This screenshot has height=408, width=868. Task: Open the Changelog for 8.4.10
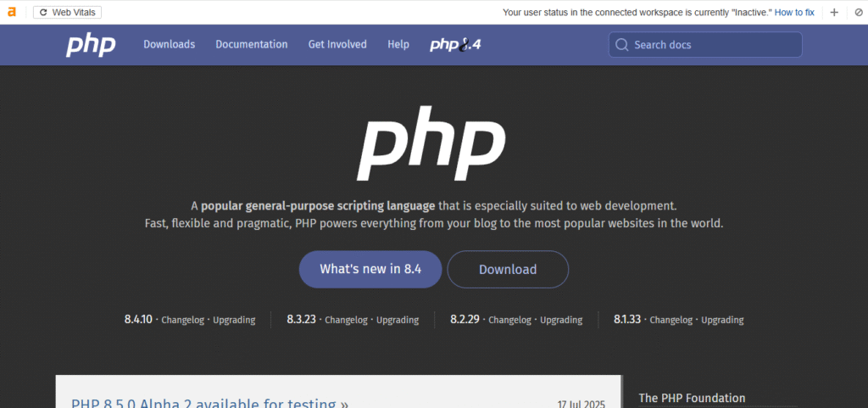pos(183,320)
